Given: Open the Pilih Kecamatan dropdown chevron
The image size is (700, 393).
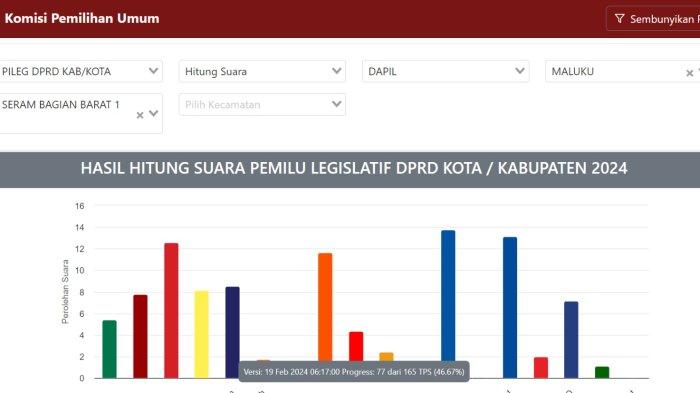Looking at the screenshot, I should coord(337,104).
